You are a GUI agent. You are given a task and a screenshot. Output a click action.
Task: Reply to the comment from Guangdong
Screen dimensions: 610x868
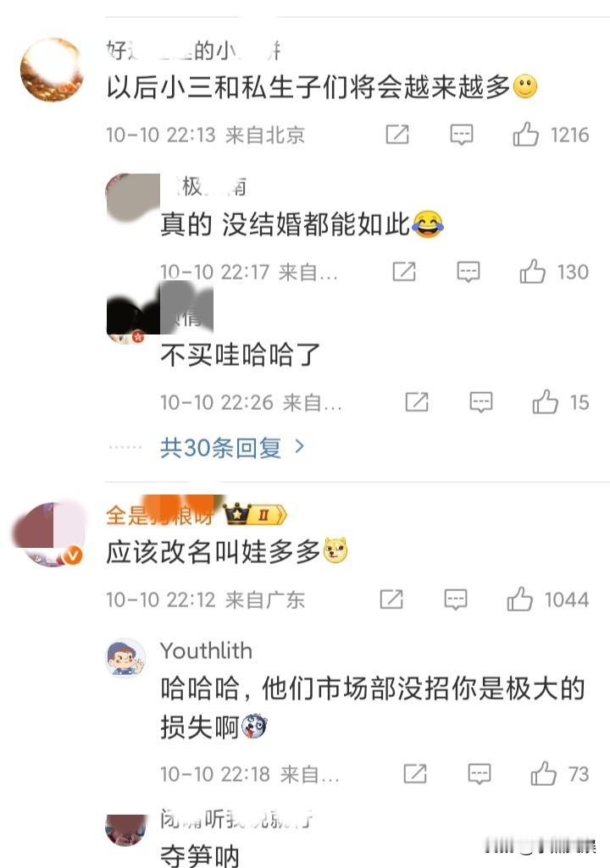(456, 600)
